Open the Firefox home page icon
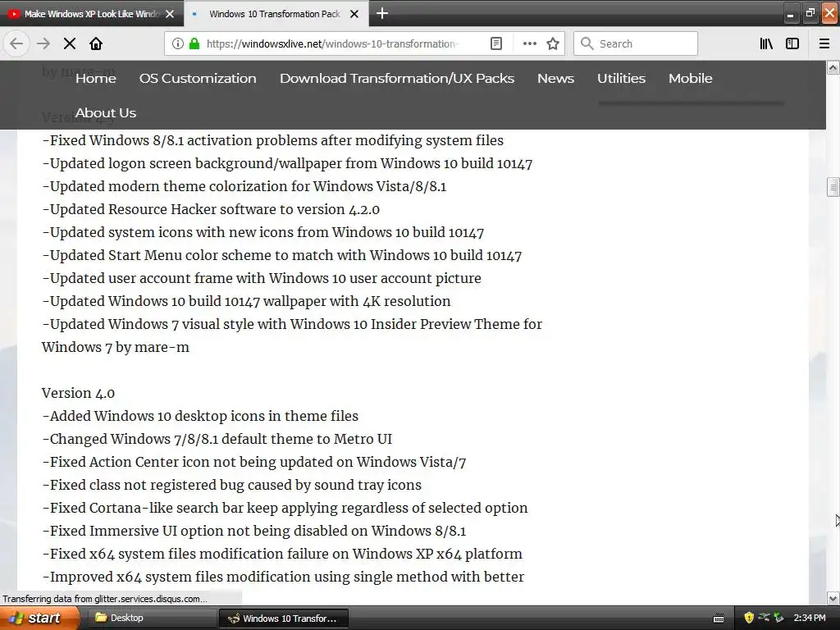 (96, 43)
